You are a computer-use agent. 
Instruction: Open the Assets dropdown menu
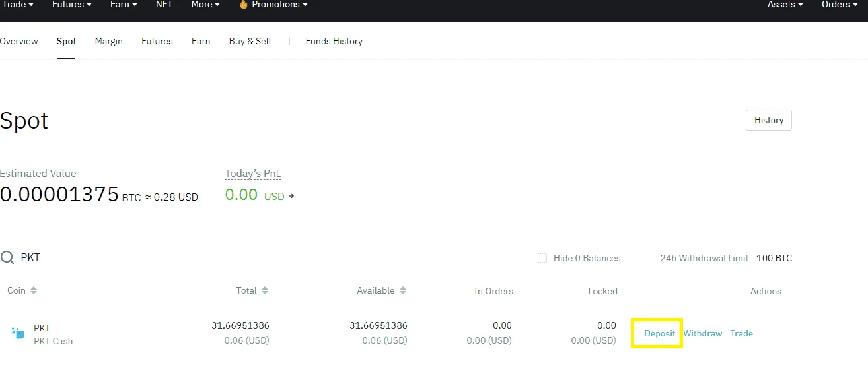pos(785,5)
